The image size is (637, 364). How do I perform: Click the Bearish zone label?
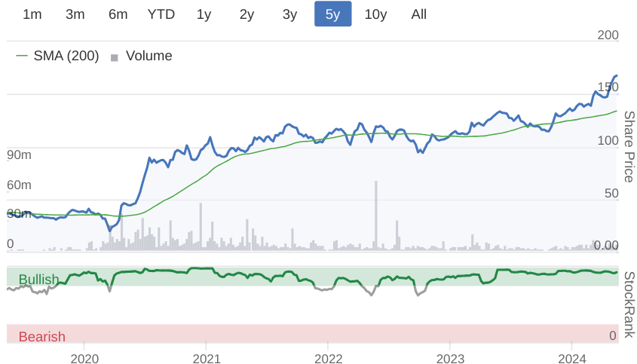(x=42, y=336)
